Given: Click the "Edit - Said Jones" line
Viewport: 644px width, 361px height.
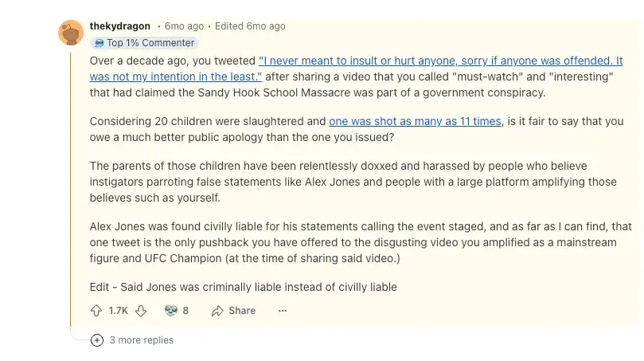Looking at the screenshot, I should pos(243,287).
